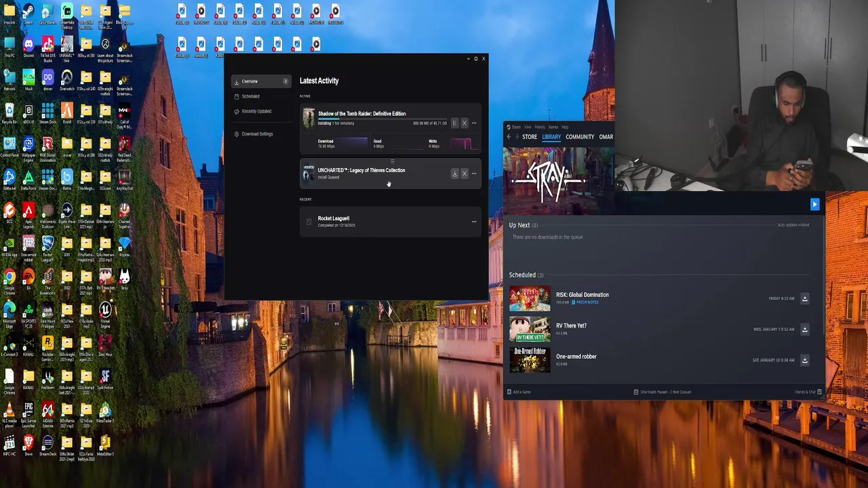Open the Help menu in Steam
Image resolution: width=868 pixels, height=488 pixels.
pos(565,127)
